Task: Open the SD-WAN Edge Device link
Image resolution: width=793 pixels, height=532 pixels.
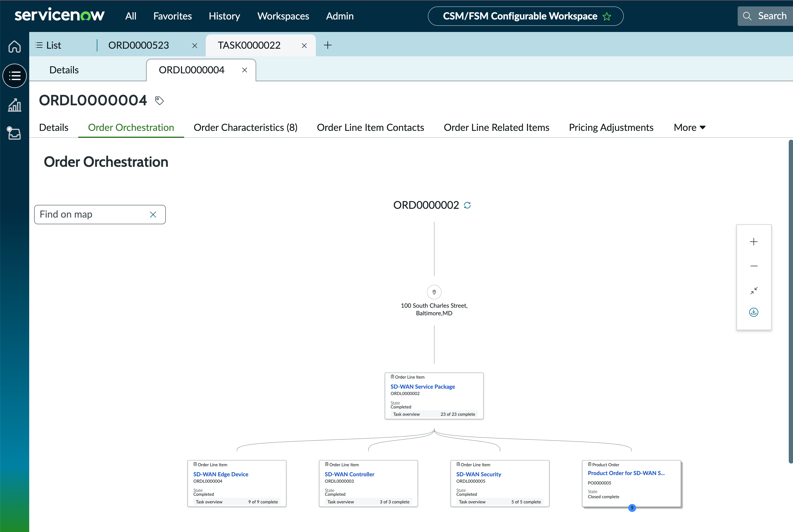Action: (x=221, y=474)
